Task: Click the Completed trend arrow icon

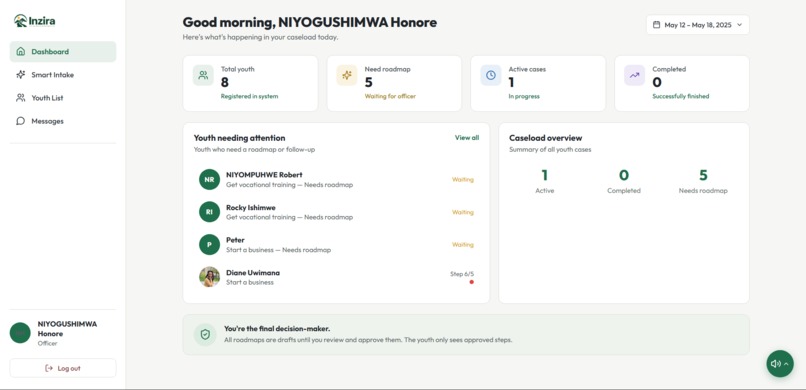Action: (x=634, y=75)
